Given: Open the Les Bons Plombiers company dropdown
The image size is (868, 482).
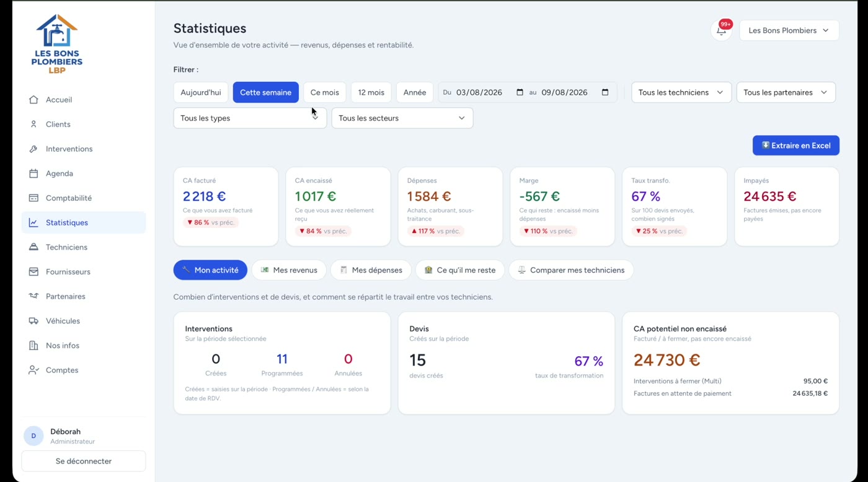Looking at the screenshot, I should (789, 30).
